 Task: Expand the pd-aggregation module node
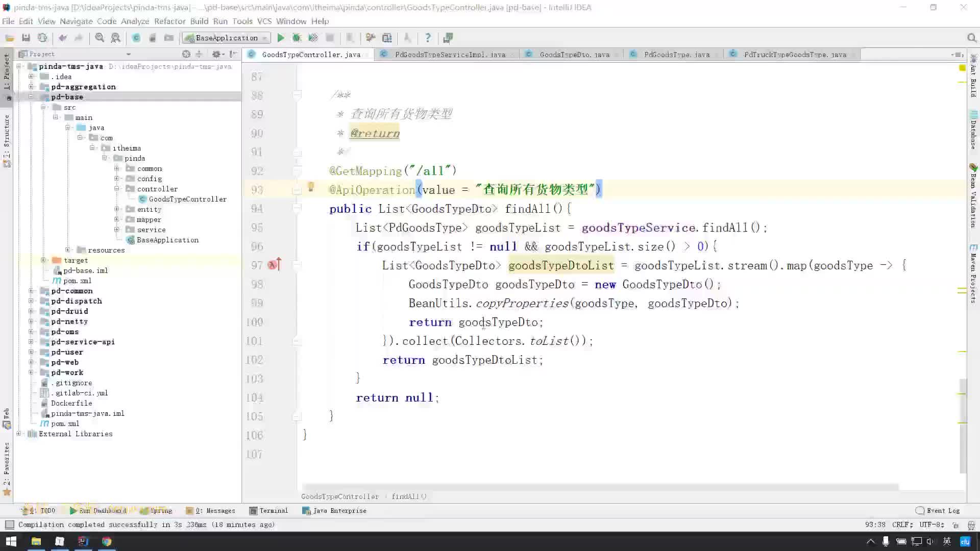click(x=31, y=87)
